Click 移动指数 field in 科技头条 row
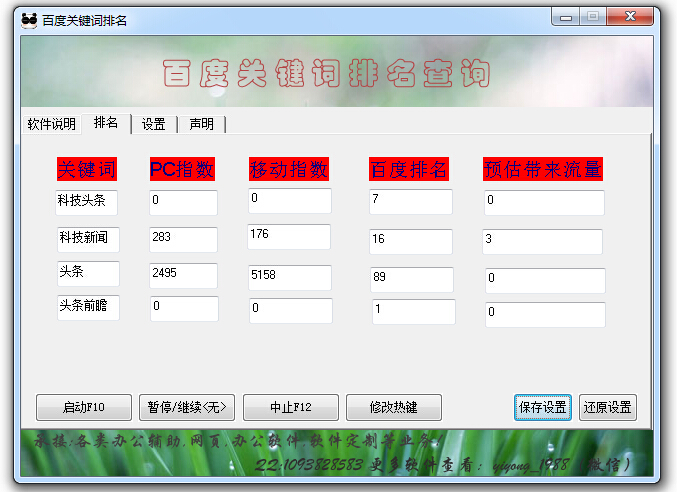Image resolution: width=677 pixels, height=492 pixels. pyautogui.click(x=290, y=201)
